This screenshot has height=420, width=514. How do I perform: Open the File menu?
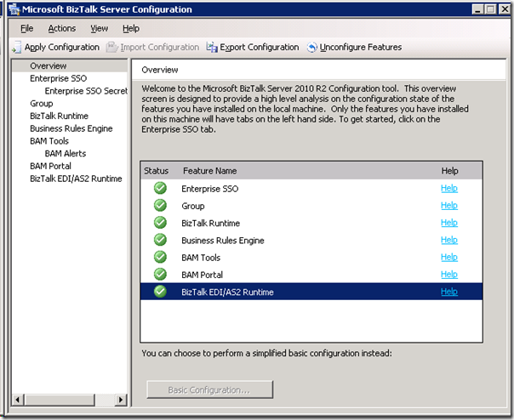[x=27, y=28]
